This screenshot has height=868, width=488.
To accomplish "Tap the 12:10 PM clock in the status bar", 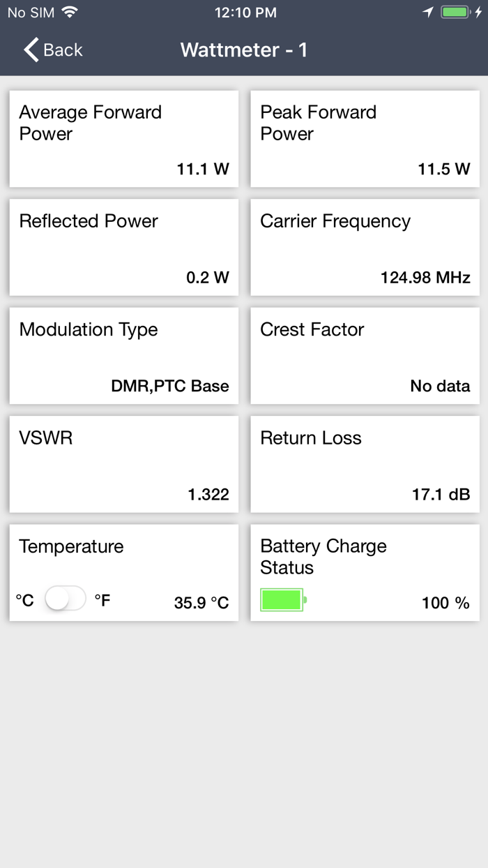I will 245,11.
